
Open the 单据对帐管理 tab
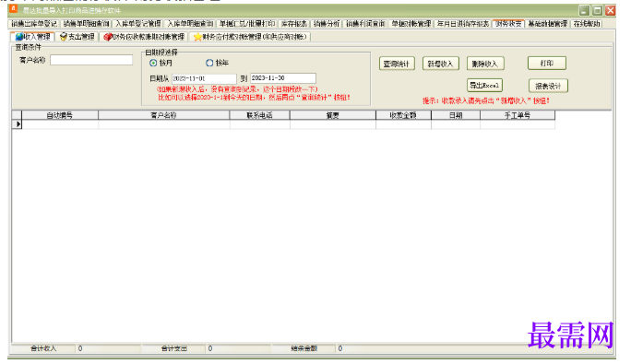(x=411, y=24)
